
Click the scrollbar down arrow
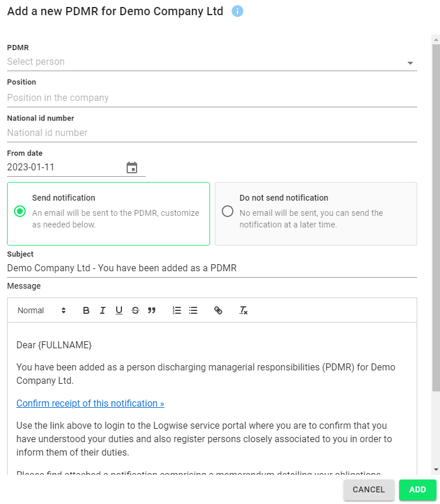tap(436, 470)
